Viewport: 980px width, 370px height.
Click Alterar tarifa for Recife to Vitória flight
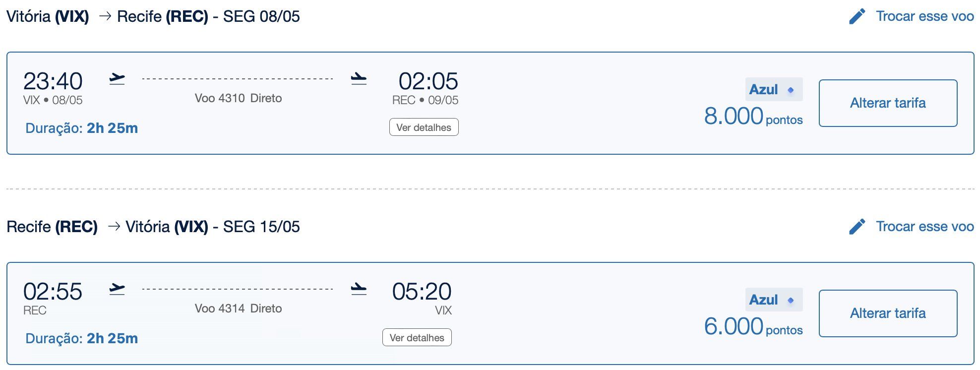(x=888, y=313)
